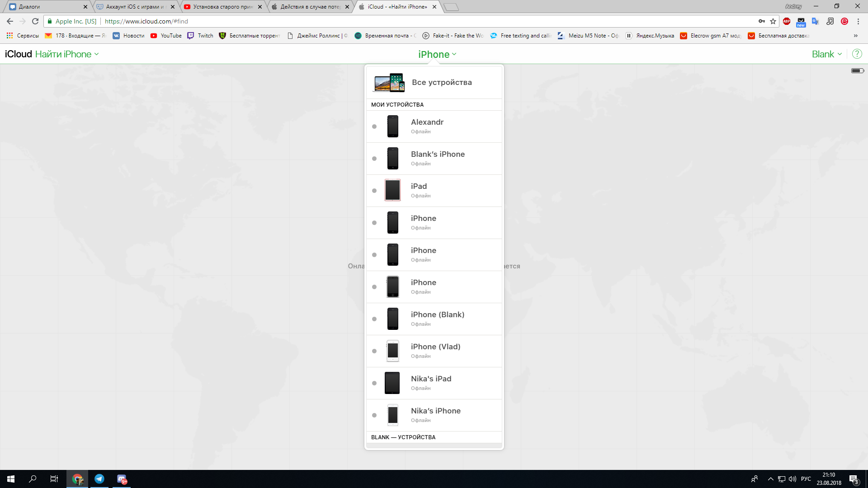Open the network icon in system tray
Viewport: 868px width, 488px height.
[x=782, y=479]
